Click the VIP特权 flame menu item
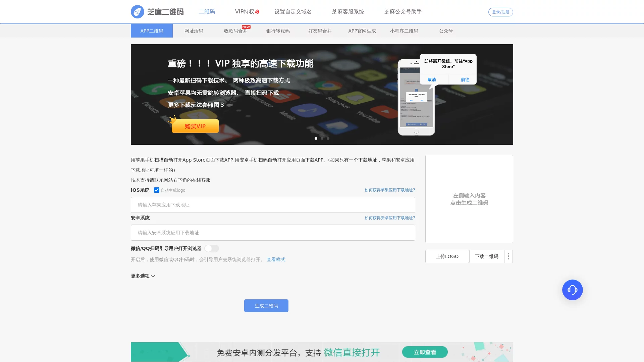644x362 pixels. 247,12
